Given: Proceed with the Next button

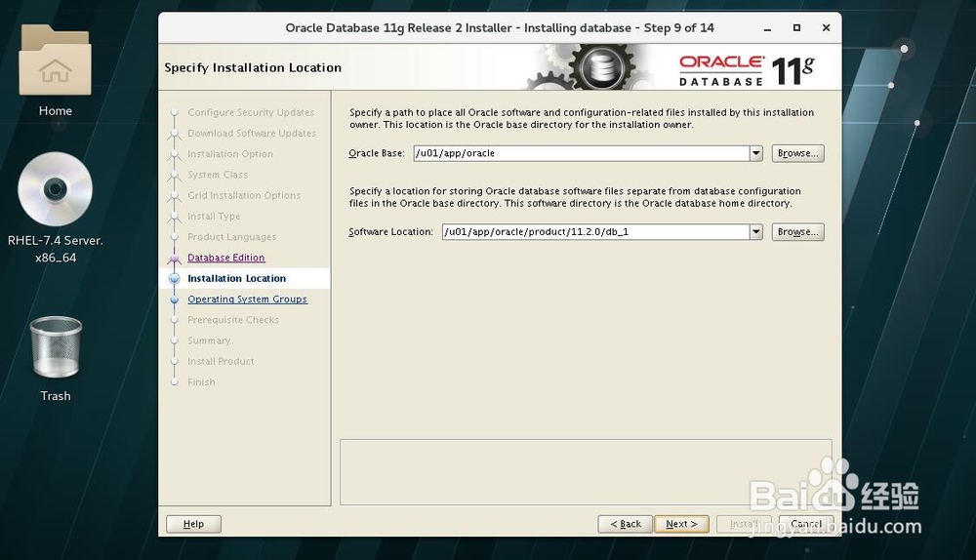Looking at the screenshot, I should [681, 524].
